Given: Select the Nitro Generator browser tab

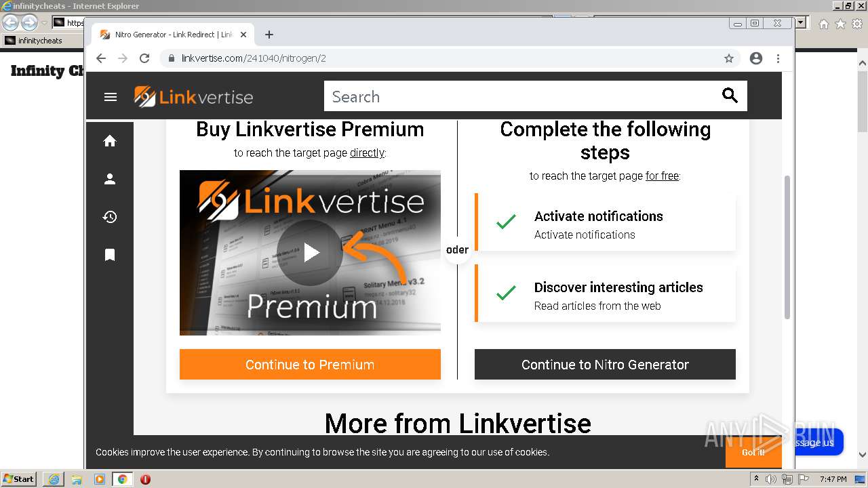Looking at the screenshot, I should (x=174, y=35).
